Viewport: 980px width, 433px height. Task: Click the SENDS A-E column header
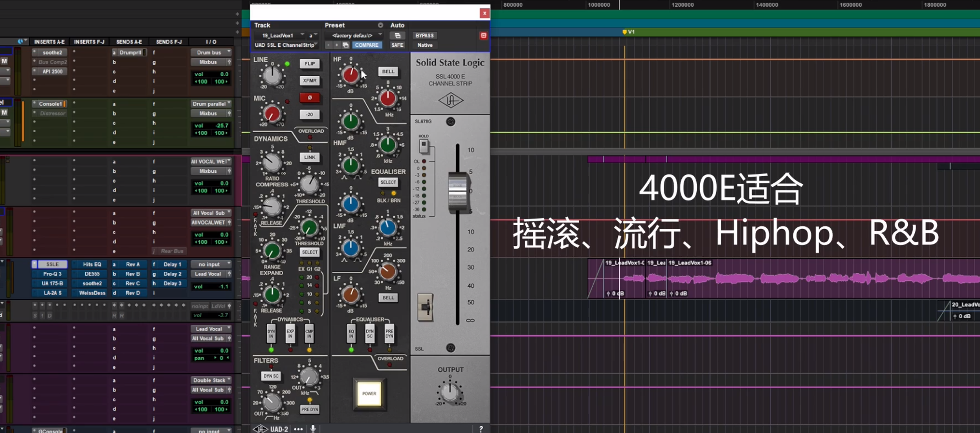coord(129,42)
